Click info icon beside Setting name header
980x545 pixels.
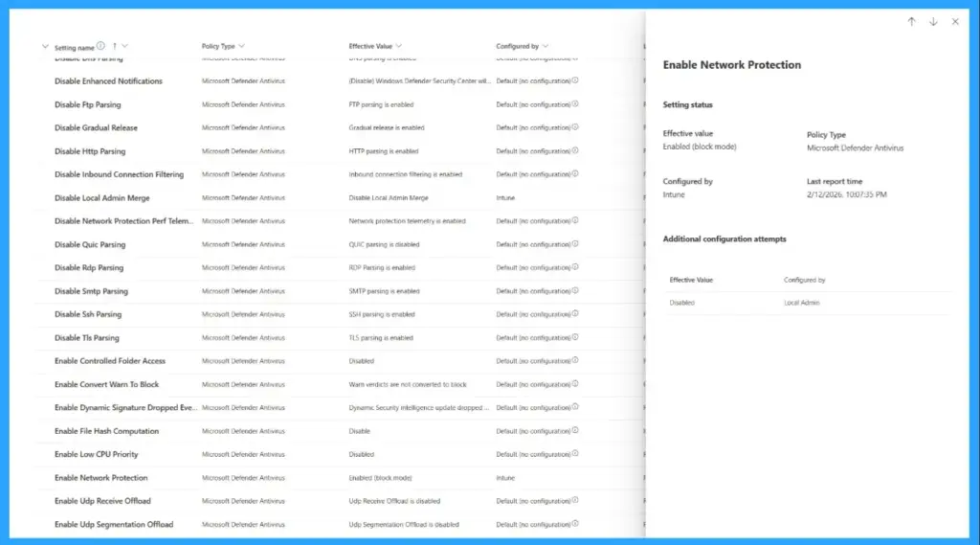pyautogui.click(x=100, y=46)
